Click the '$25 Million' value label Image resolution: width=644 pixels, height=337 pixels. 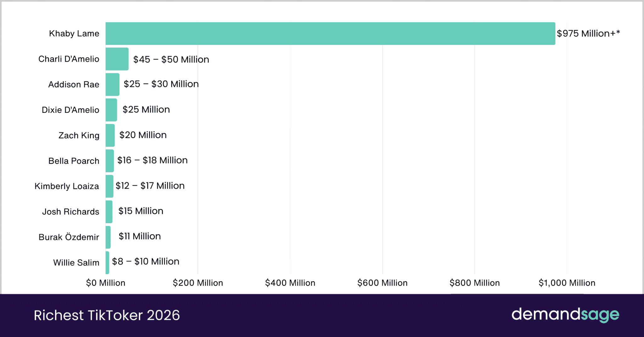tap(146, 109)
